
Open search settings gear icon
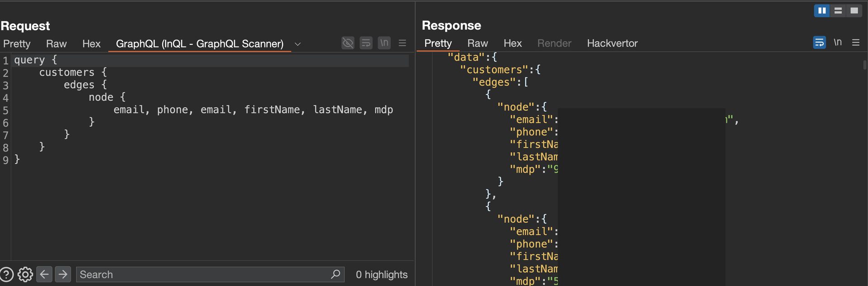pyautogui.click(x=25, y=275)
